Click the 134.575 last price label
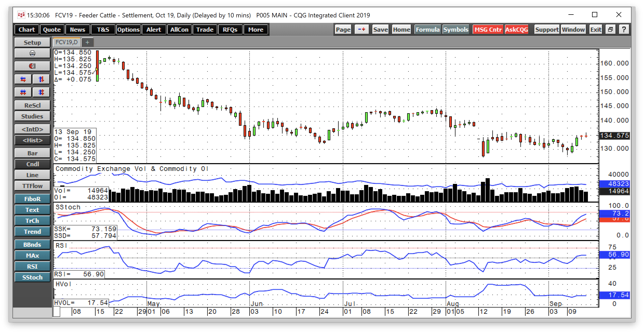The width and height of the screenshot is (644, 333). pyautogui.click(x=614, y=135)
